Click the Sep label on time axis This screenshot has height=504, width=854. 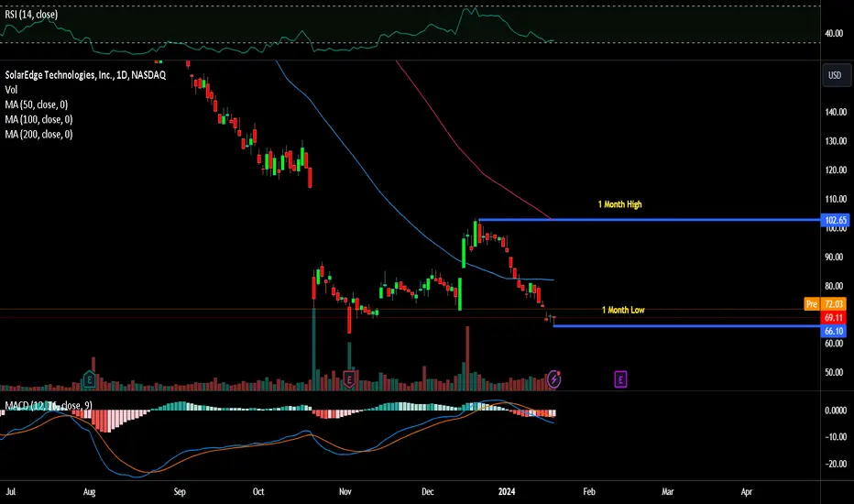pyautogui.click(x=180, y=491)
